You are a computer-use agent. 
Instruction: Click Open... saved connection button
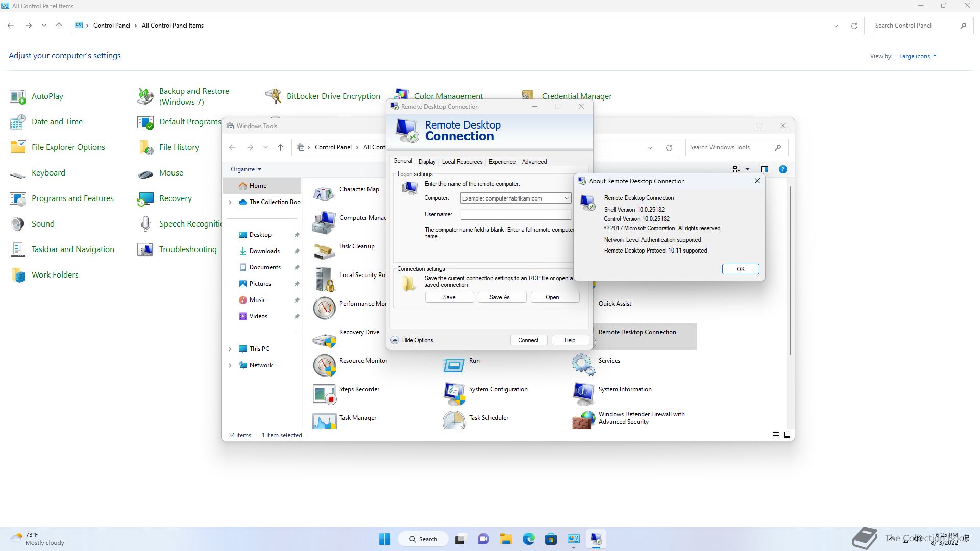555,297
